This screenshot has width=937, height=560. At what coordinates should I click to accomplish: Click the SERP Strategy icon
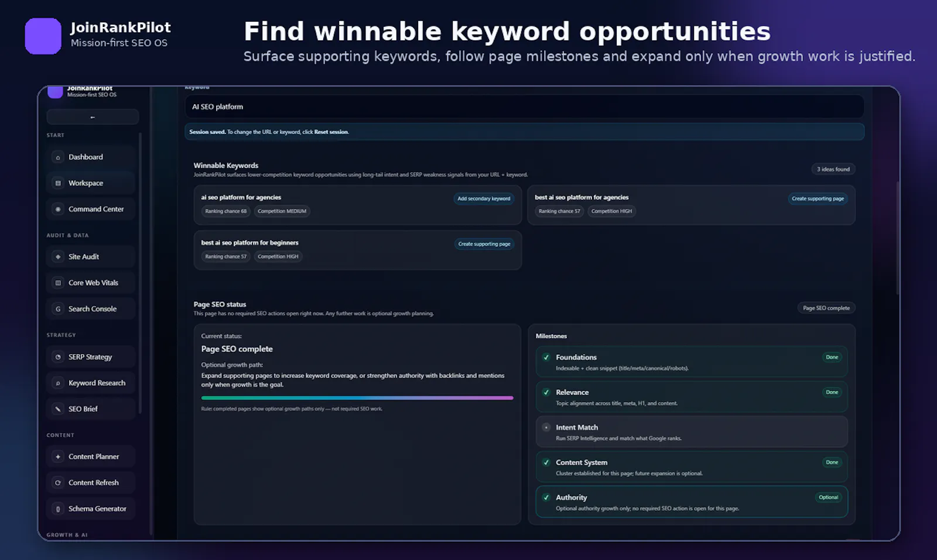pyautogui.click(x=58, y=357)
